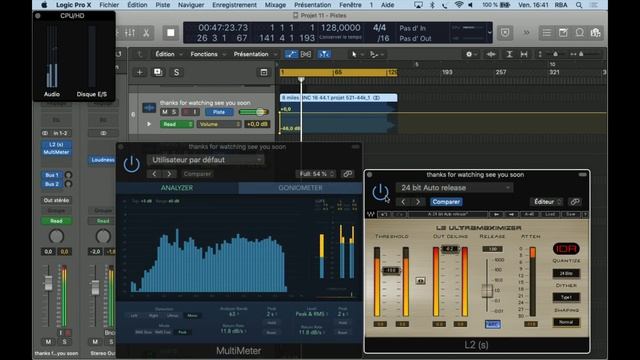Click the toolbar overflow double-chevron icon

click(x=527, y=33)
